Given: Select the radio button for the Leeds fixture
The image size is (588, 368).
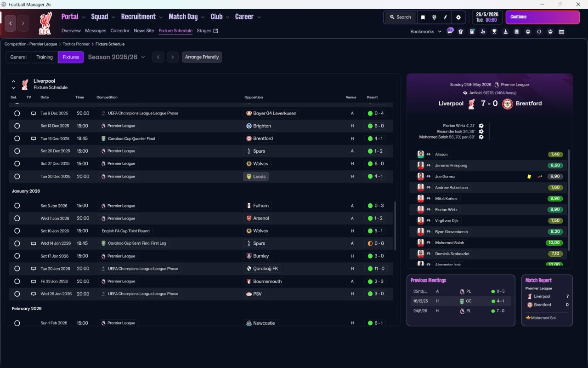Looking at the screenshot, I should tap(17, 176).
